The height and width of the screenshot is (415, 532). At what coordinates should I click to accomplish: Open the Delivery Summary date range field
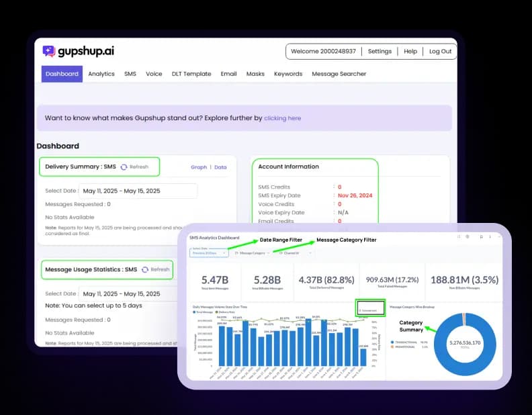pos(138,191)
